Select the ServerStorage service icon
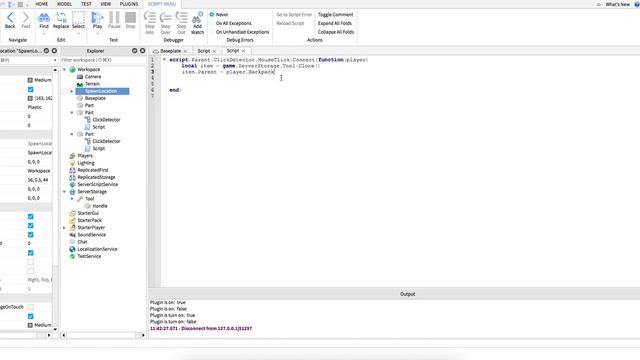 tap(72, 191)
